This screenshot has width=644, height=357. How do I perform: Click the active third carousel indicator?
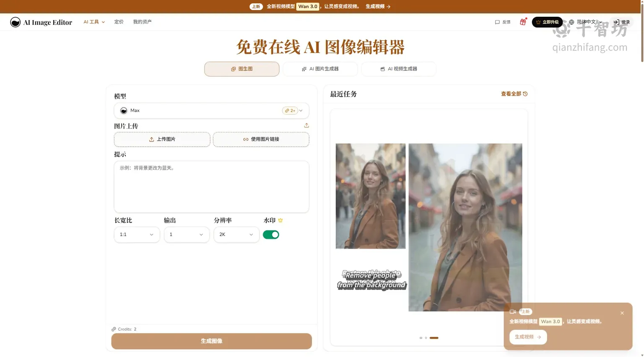[x=434, y=338]
